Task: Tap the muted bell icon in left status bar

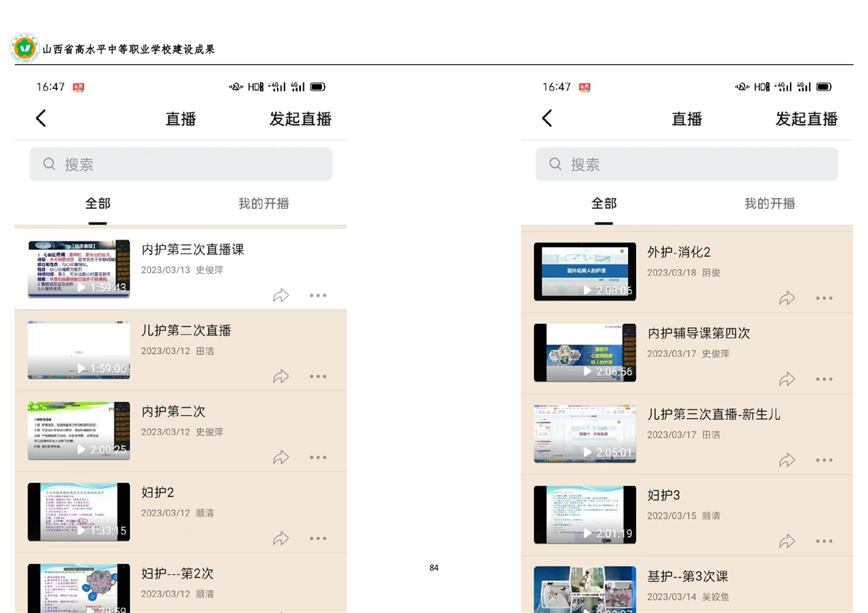Action: 236,87
